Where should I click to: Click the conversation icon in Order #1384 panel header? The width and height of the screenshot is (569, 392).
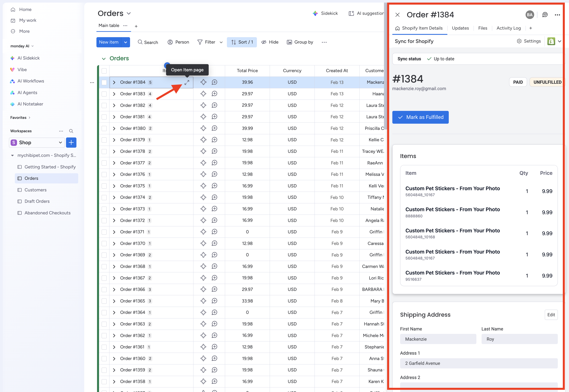click(x=545, y=15)
